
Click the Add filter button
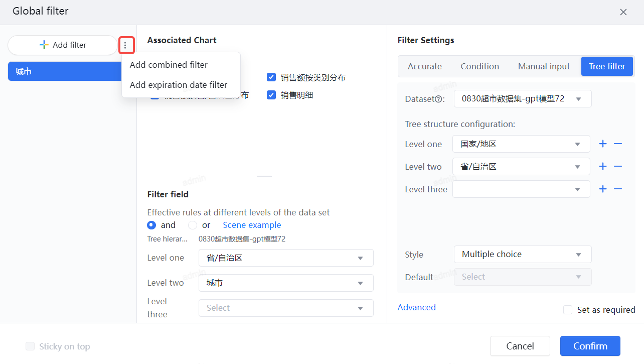(x=63, y=45)
